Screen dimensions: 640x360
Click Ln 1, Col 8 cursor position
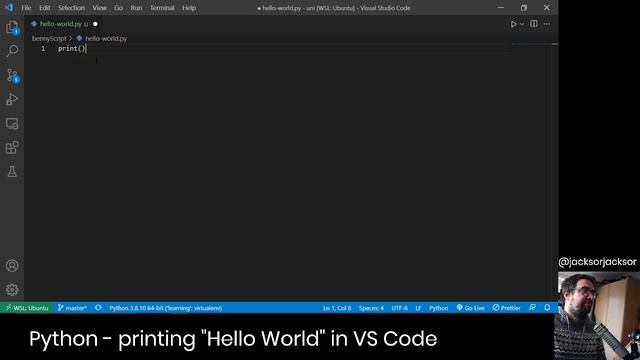point(337,308)
